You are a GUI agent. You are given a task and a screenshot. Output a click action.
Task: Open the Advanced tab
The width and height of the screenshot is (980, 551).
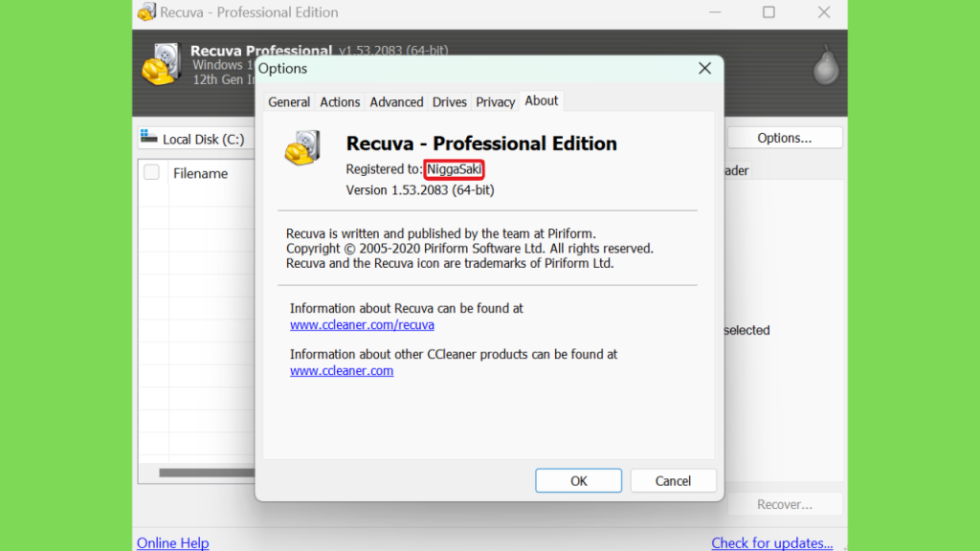point(396,101)
